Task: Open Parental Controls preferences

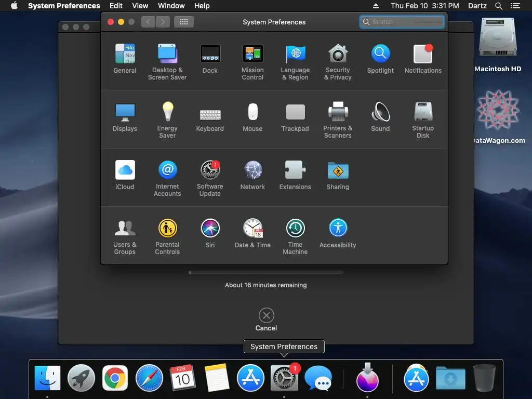Action: click(167, 237)
